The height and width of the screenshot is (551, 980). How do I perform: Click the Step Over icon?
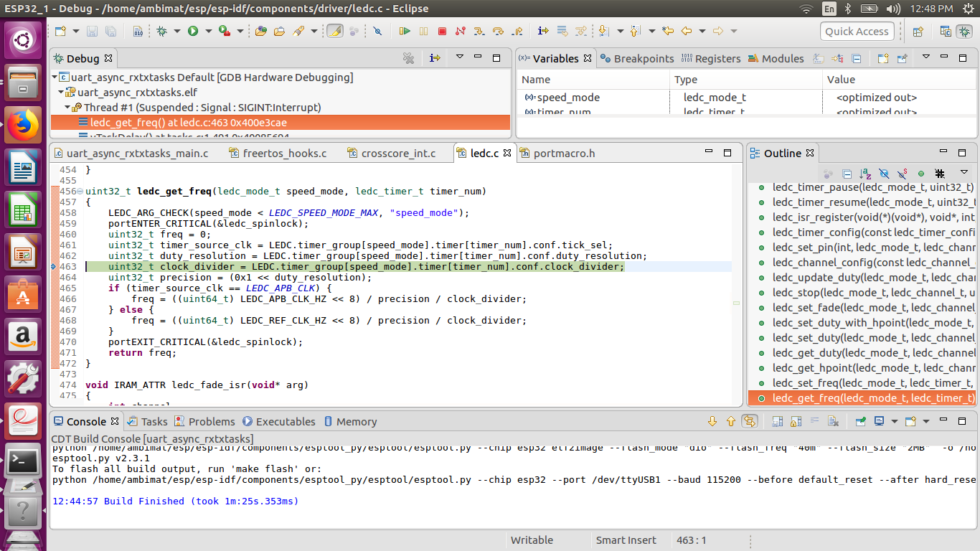pyautogui.click(x=499, y=31)
